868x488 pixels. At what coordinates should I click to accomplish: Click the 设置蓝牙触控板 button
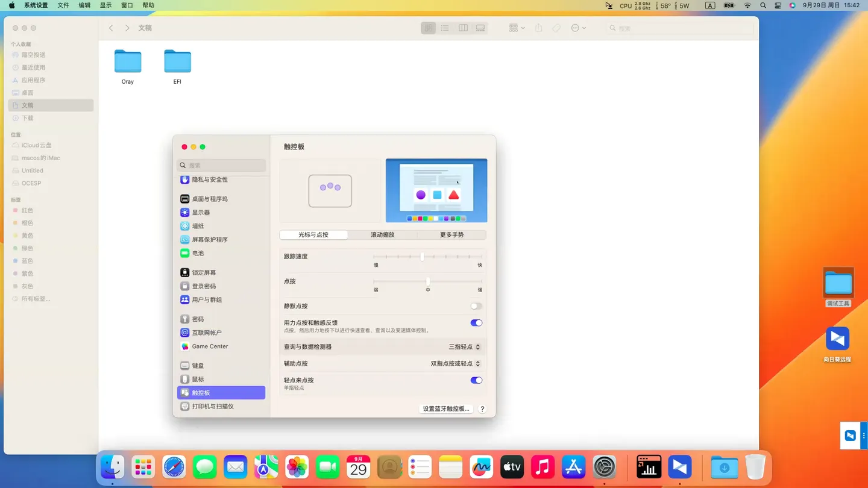click(x=445, y=408)
